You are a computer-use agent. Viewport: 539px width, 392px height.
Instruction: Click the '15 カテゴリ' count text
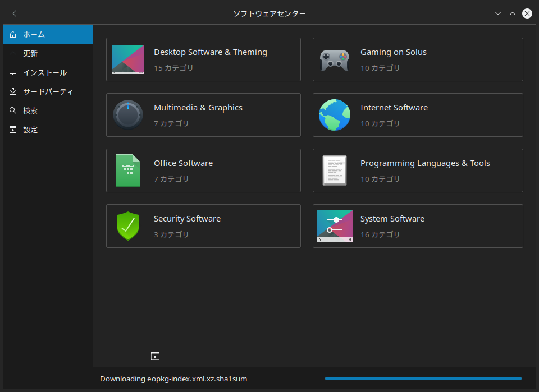point(173,68)
